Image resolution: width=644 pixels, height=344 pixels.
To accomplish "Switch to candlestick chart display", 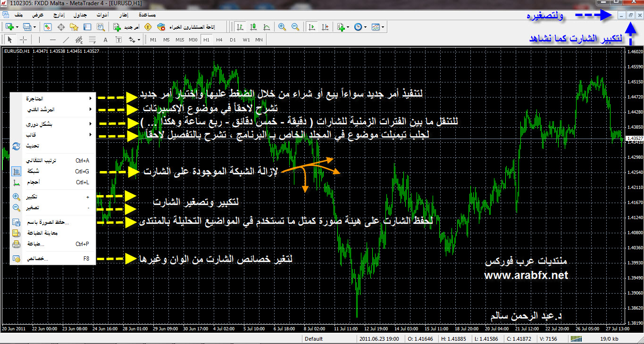I will coord(253,27).
